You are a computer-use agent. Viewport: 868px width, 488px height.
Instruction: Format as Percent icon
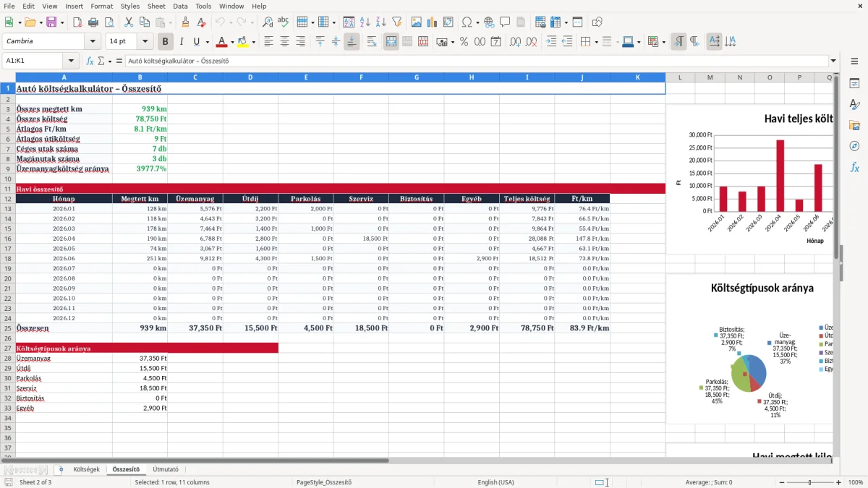tap(464, 42)
